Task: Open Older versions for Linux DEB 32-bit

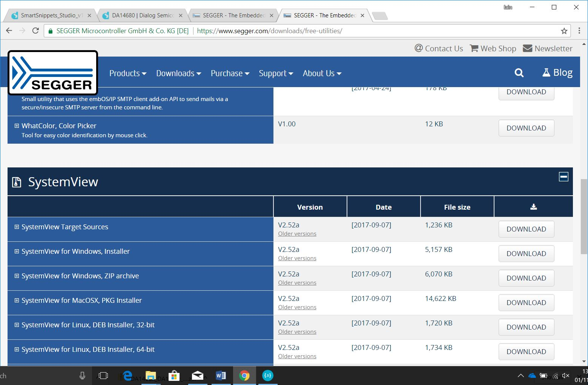Action: [x=297, y=332]
